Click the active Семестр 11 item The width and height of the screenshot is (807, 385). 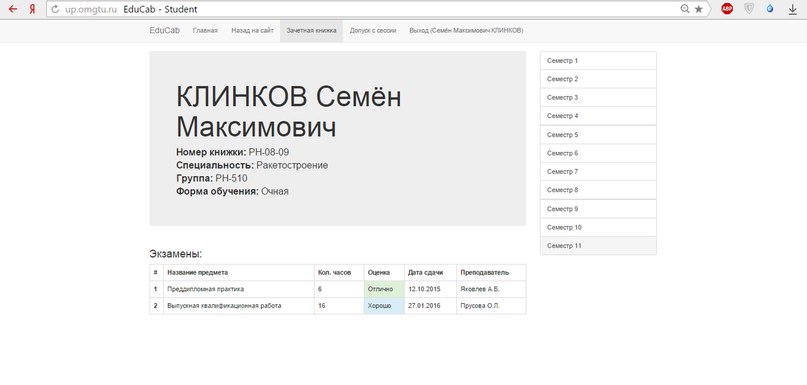[x=598, y=246]
